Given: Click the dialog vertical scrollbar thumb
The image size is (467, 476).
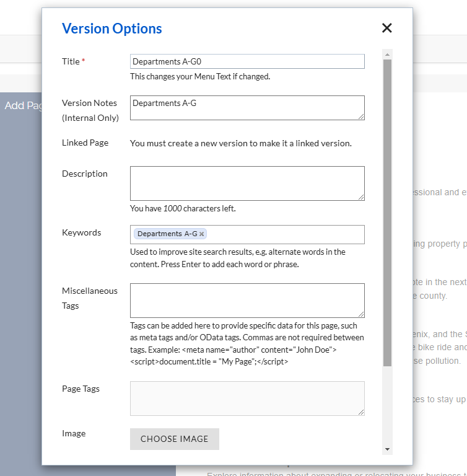Looking at the screenshot, I should pyautogui.click(x=387, y=213).
